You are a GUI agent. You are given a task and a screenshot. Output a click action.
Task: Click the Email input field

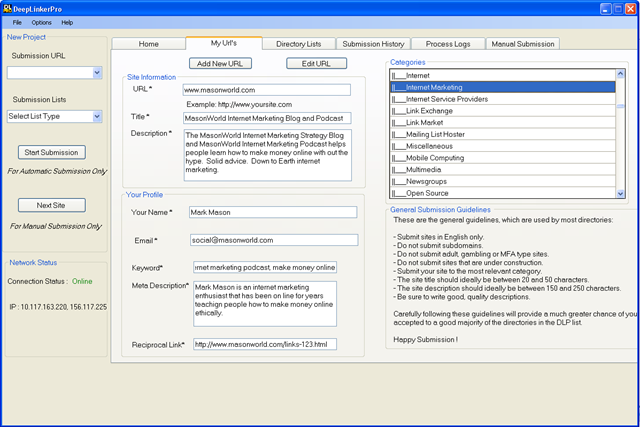274,240
